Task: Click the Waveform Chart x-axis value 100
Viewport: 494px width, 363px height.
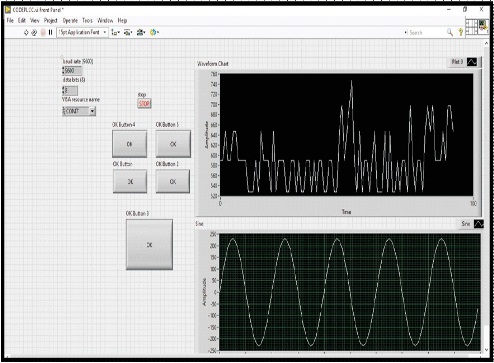Action: [473, 203]
